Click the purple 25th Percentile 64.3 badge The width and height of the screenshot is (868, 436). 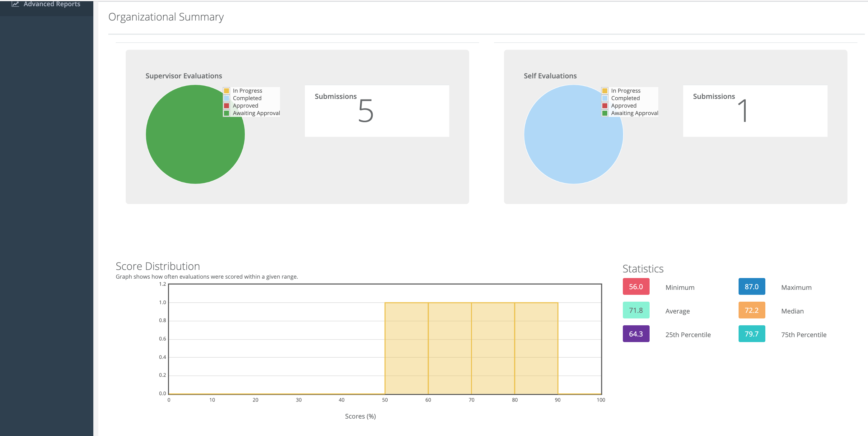click(636, 334)
